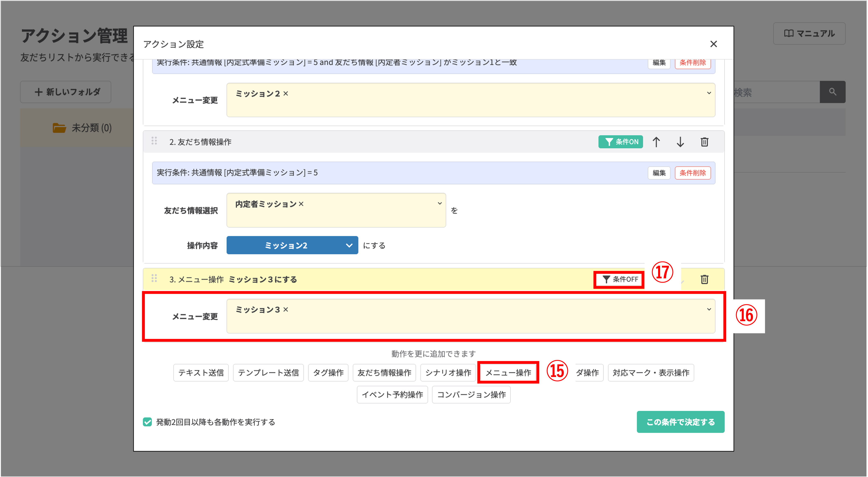Click drag handle of action 3 row
Viewport: 868px width, 477px height.
[154, 279]
